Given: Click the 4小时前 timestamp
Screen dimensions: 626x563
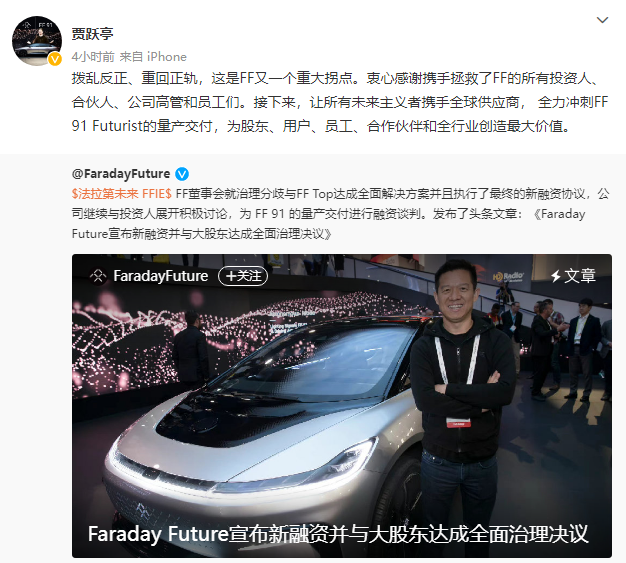Looking at the screenshot, I should pyautogui.click(x=93, y=57).
